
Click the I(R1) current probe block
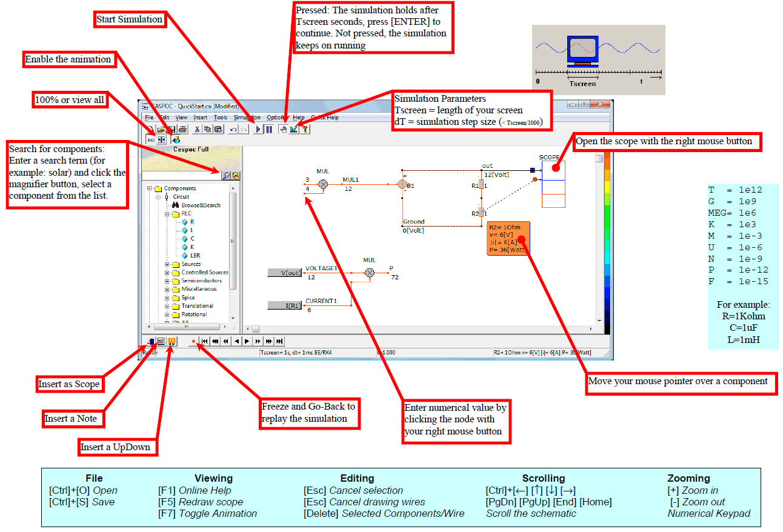(284, 305)
